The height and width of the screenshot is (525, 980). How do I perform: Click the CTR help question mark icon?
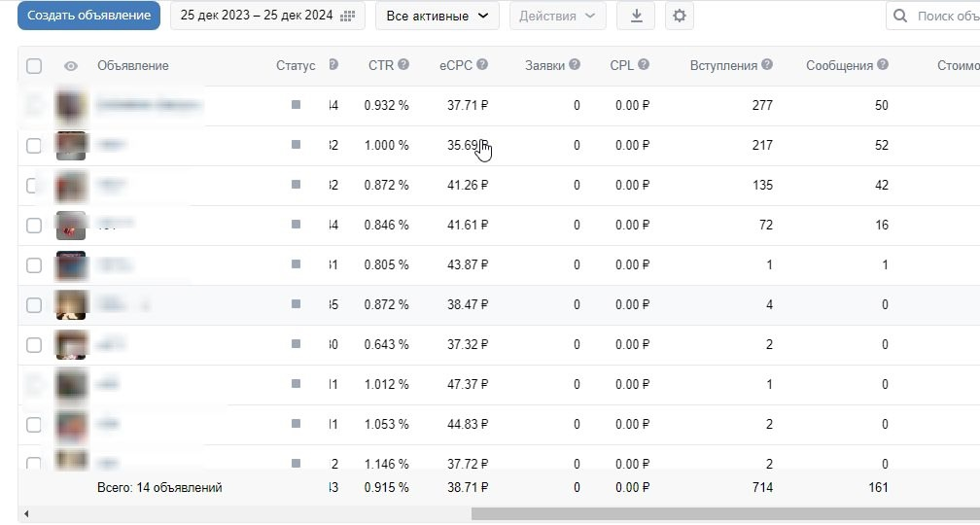click(x=403, y=64)
